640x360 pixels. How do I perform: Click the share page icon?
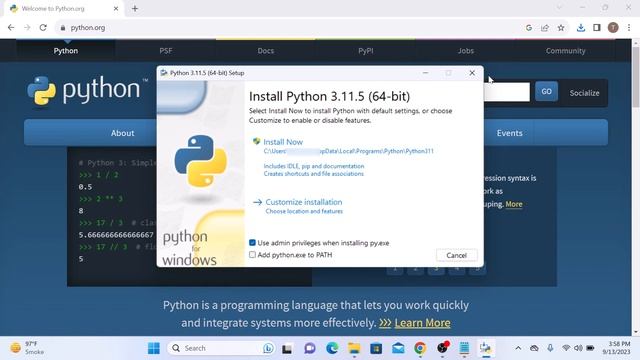[x=545, y=28]
